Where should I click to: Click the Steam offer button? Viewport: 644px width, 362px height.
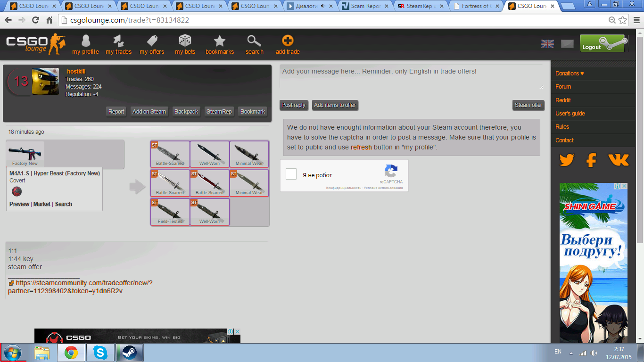coord(528,105)
